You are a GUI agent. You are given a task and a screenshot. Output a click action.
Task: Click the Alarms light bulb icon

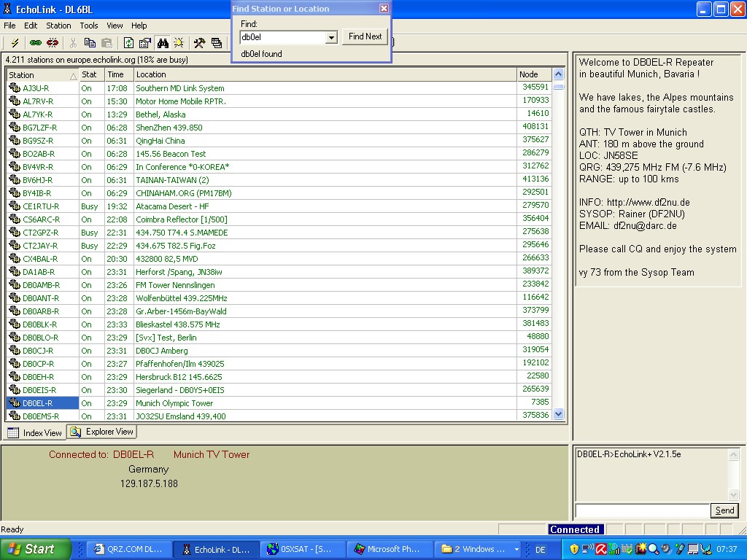(179, 43)
